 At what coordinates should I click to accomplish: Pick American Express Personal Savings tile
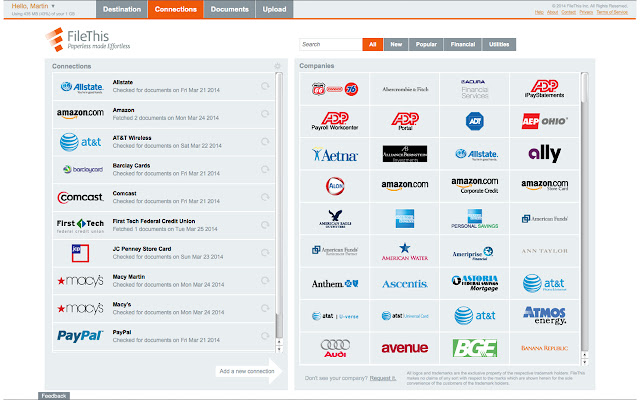475,218
